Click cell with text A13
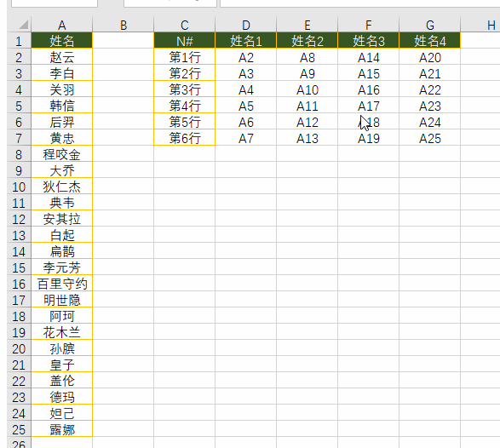500x448 pixels. pyautogui.click(x=307, y=138)
